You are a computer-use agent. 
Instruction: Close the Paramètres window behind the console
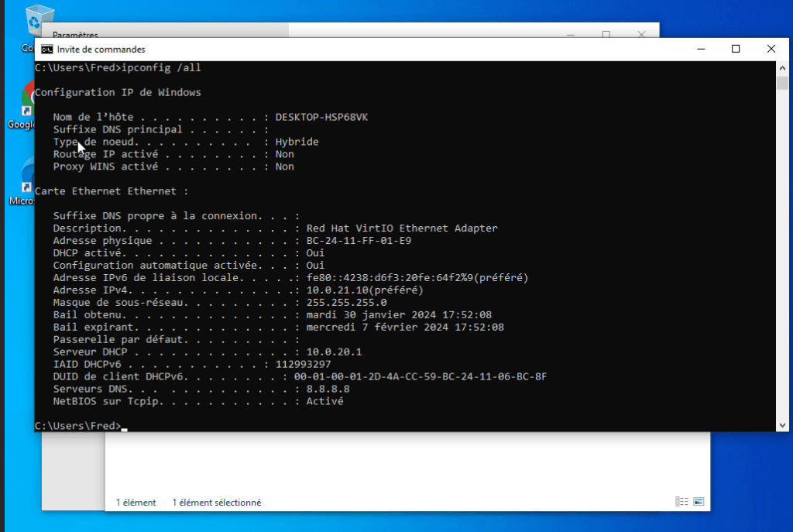(641, 34)
